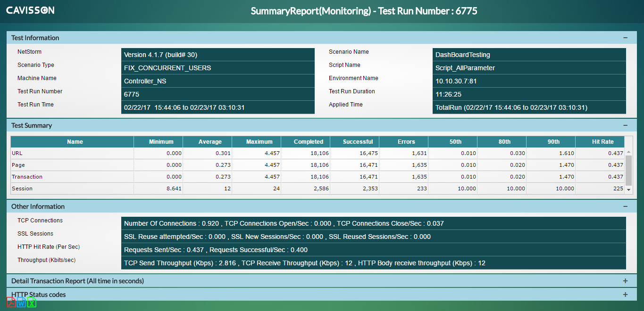The image size is (644, 311).
Task: Click the Test Summary scrollbar down arrow
Action: pos(628,189)
